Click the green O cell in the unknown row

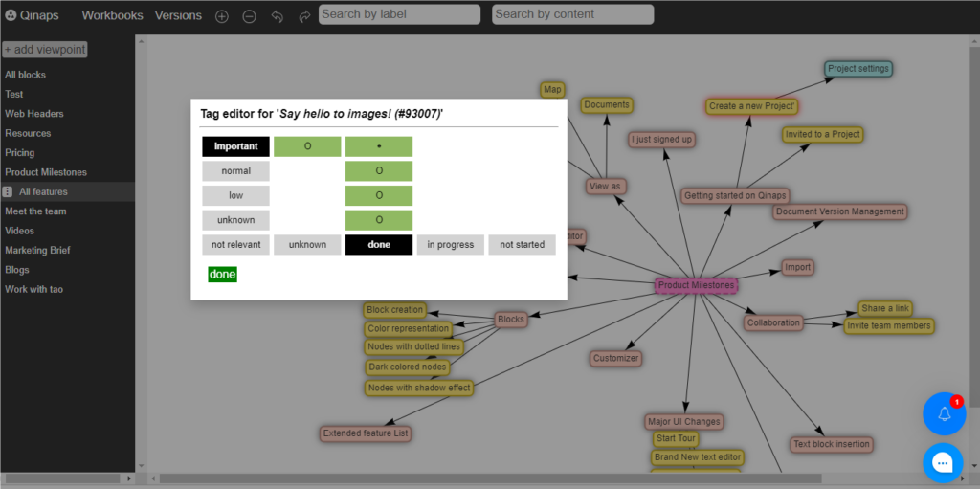click(379, 220)
